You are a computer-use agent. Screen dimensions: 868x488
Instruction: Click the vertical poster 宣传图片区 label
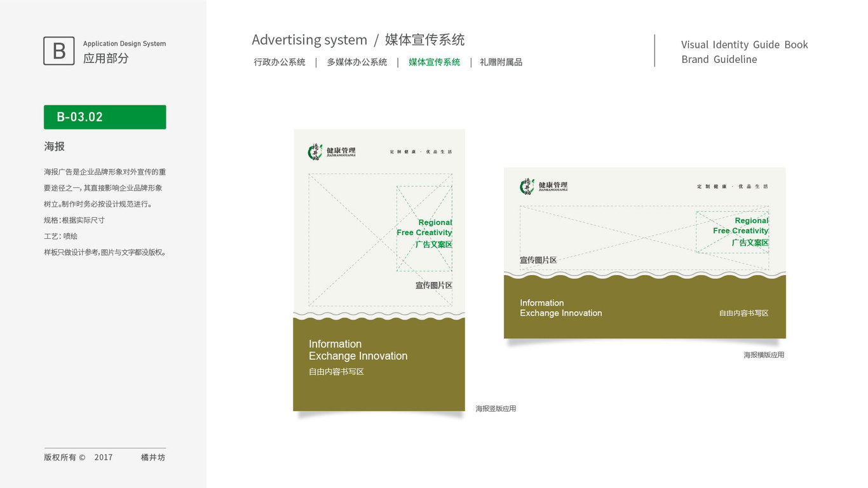(x=434, y=285)
